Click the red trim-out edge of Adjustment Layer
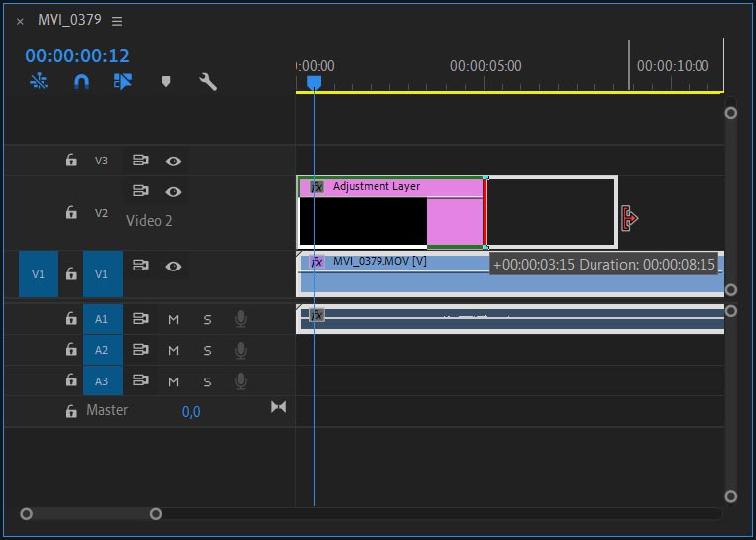This screenshot has height=540, width=756. coord(486,212)
